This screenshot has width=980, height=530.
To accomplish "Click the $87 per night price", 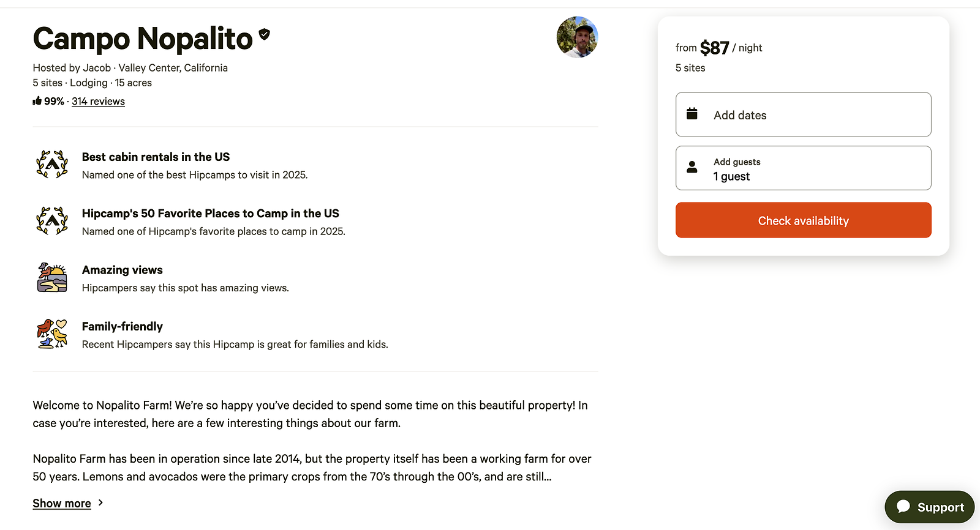I will pos(715,48).
